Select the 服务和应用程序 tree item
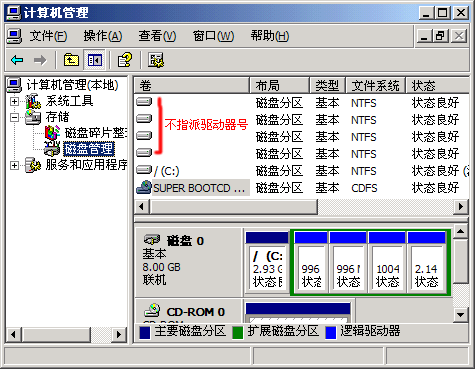 pos(86,165)
